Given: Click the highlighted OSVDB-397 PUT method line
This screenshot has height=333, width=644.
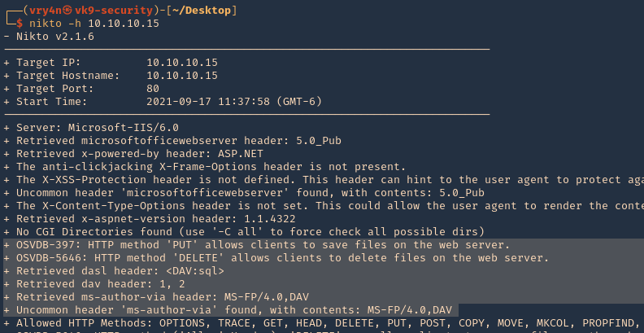Looking at the screenshot, I should click(257, 245).
